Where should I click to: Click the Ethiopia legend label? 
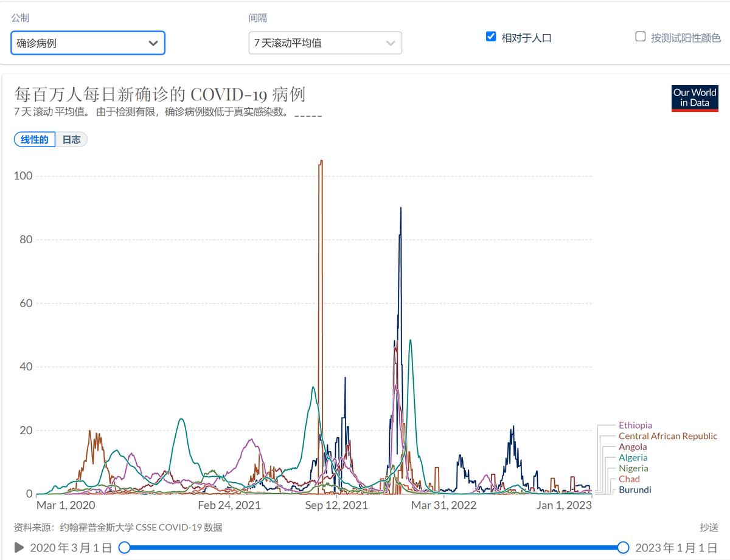[634, 425]
